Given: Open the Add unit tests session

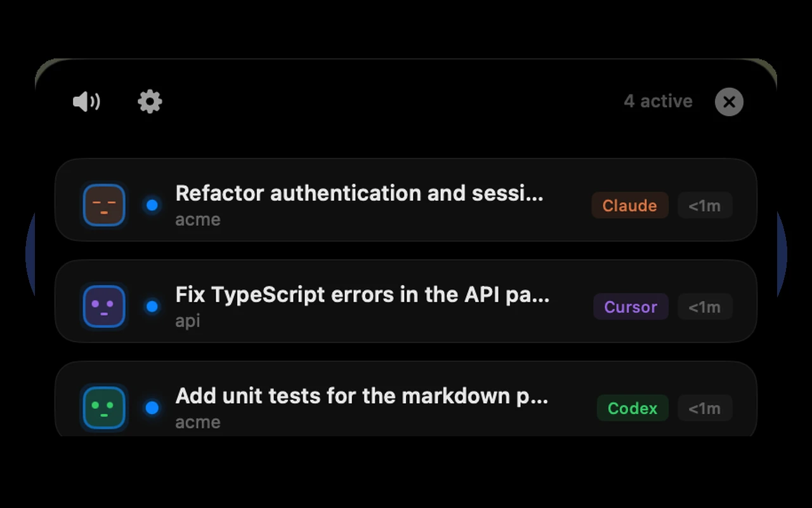Looking at the screenshot, I should pos(406,399).
